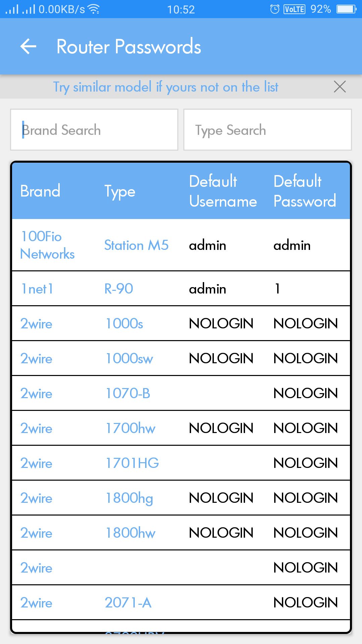Tap the Wi-Fi status icon

pyautogui.click(x=94, y=9)
